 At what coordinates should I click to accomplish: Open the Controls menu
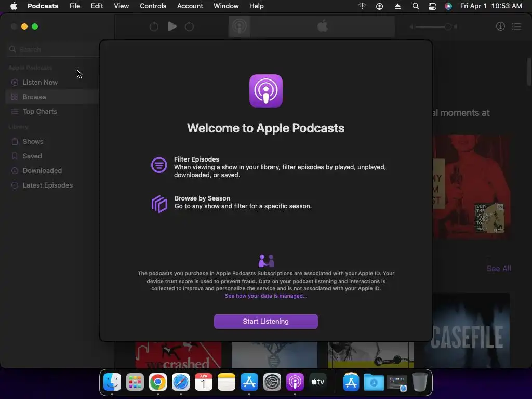pyautogui.click(x=153, y=6)
